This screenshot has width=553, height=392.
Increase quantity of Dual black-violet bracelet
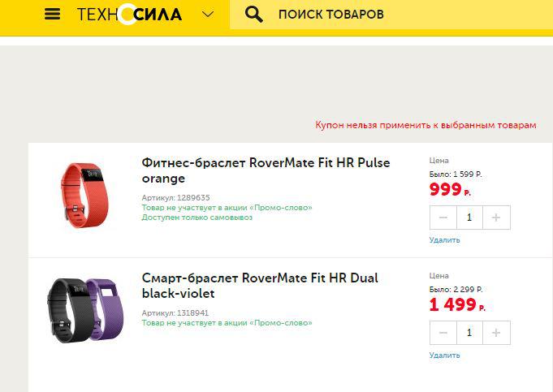point(496,333)
